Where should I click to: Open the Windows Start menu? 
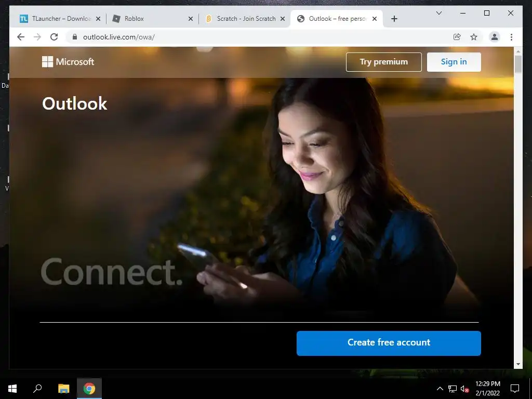[12, 389]
